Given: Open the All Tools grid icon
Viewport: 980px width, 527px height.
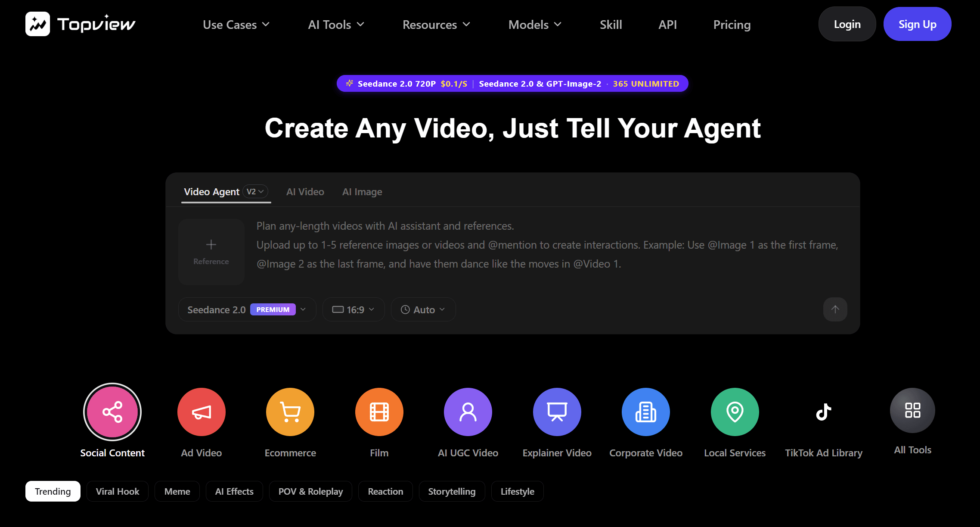Looking at the screenshot, I should pos(913,410).
